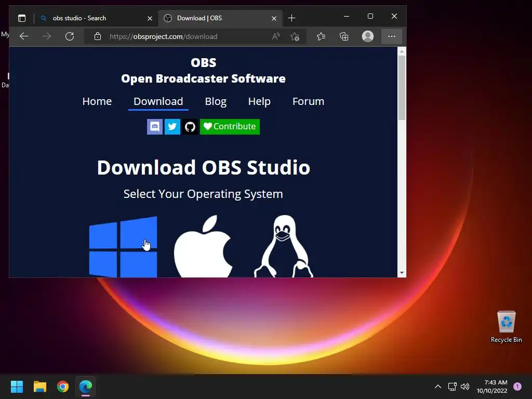
Task: Click the Microsoft Edge taskbar icon
Action: [x=86, y=387]
